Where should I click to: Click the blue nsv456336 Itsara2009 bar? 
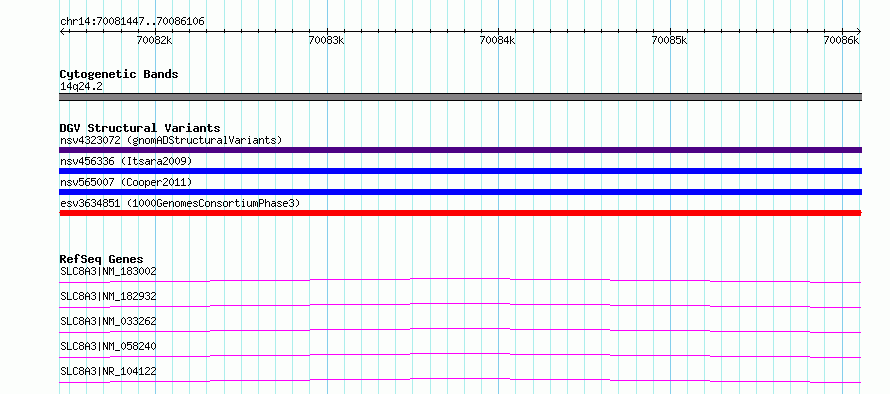pyautogui.click(x=460, y=171)
